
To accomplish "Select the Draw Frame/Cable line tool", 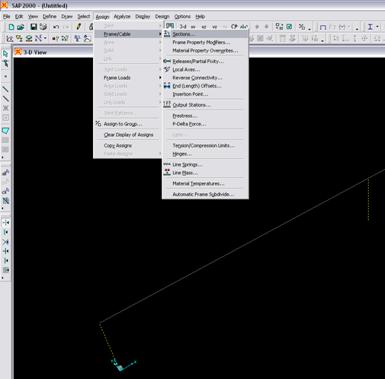I will (x=6, y=89).
